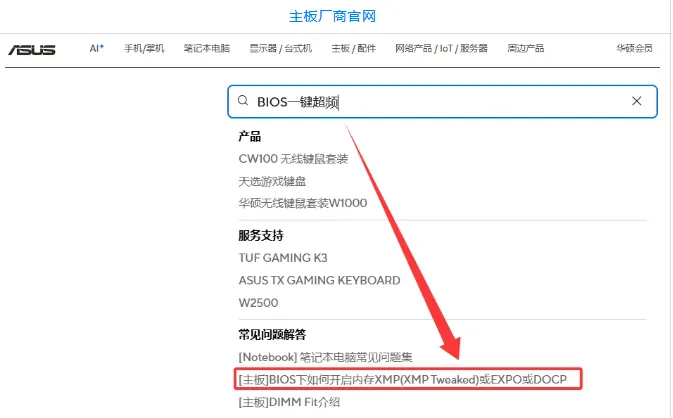Select 华硕无线键鼠套装W1000 suggestion
This screenshot has height=418, width=673.
click(x=303, y=203)
